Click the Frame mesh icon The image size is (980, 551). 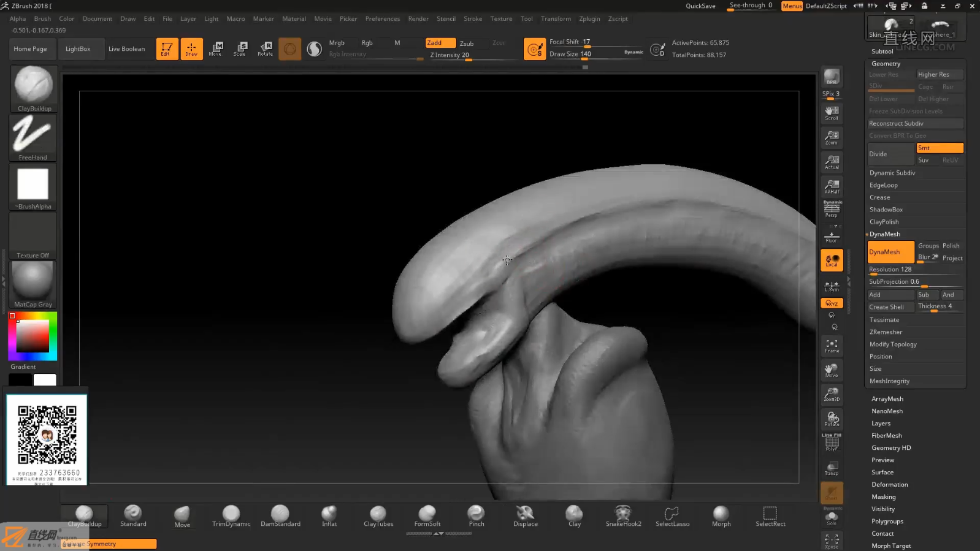coord(832,346)
